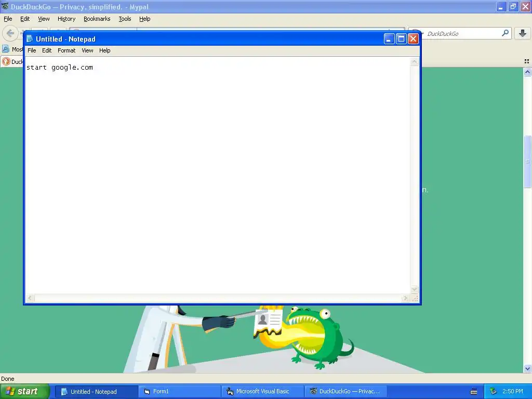Viewport: 532px width, 399px height.
Task: Click the system tray network icon
Action: pos(494,392)
